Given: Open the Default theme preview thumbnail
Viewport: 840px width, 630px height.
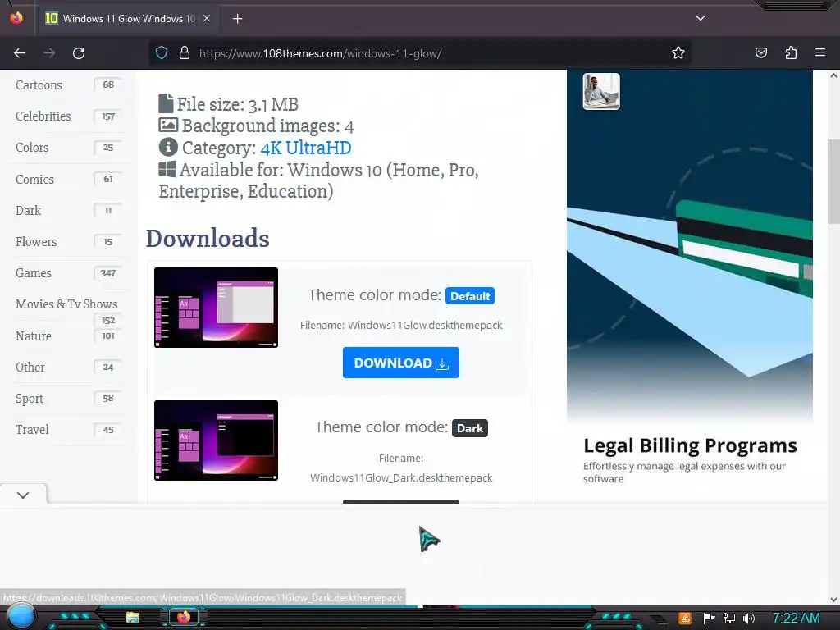Looking at the screenshot, I should tap(216, 308).
